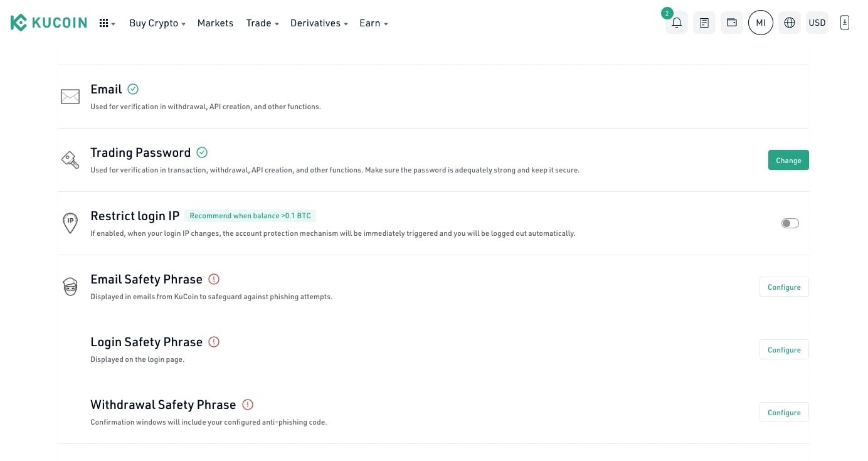Open the MI profile avatar
The width and height of the screenshot is (868, 461).
pyautogui.click(x=760, y=23)
